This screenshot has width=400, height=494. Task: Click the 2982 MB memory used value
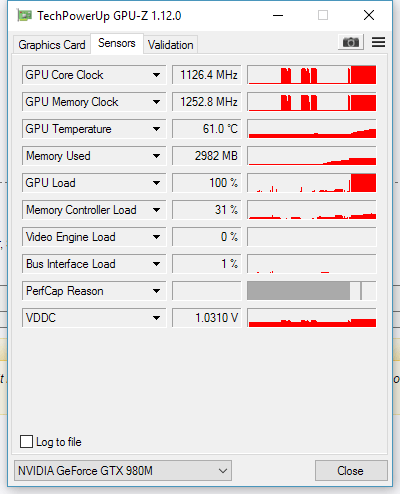207,156
